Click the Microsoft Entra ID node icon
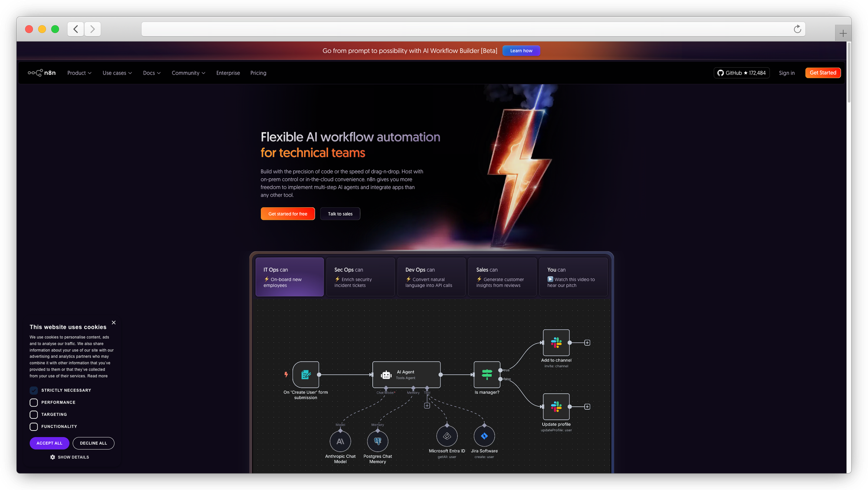The image size is (868, 490). [x=447, y=436]
